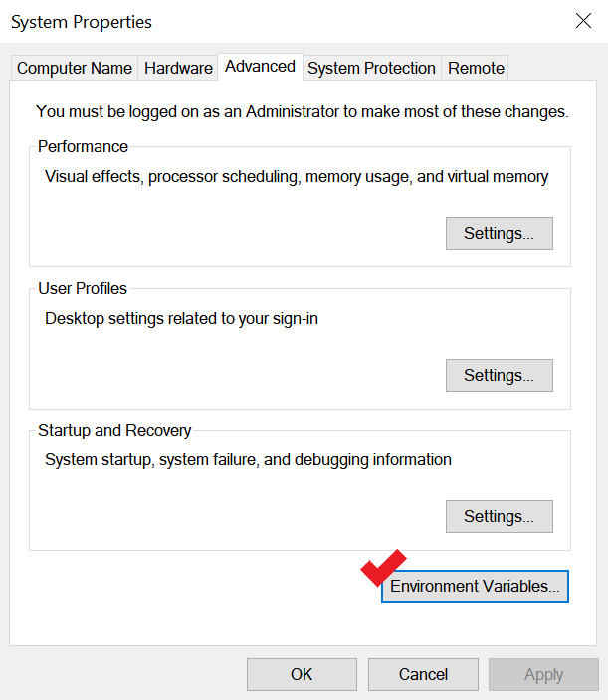Confirm with the OK button

click(x=302, y=674)
